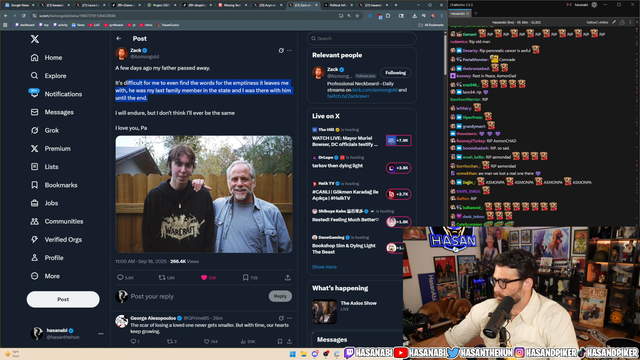
Task: Click Grok icon on George Alexopoulos reply
Action: point(281,318)
